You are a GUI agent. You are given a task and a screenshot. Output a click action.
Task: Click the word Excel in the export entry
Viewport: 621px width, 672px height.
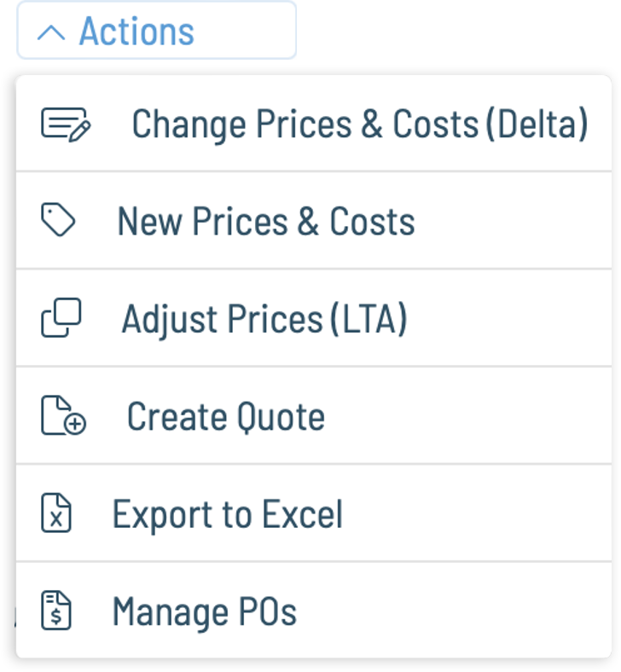click(303, 513)
